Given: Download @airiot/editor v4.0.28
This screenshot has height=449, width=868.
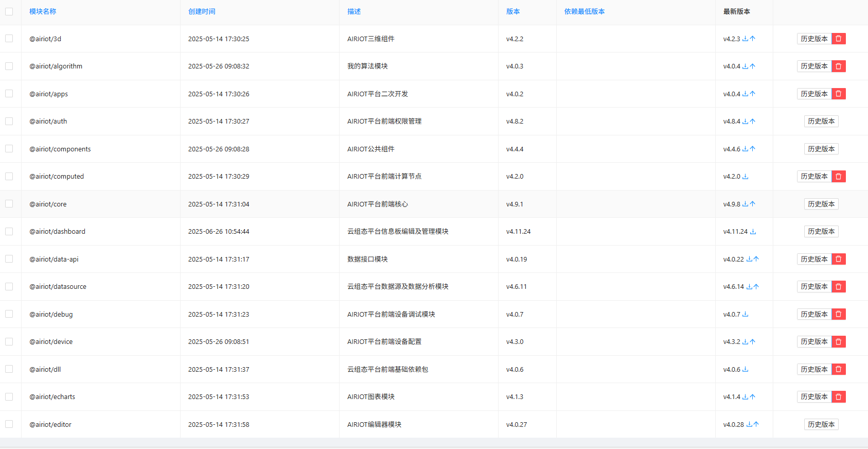Looking at the screenshot, I should [749, 424].
